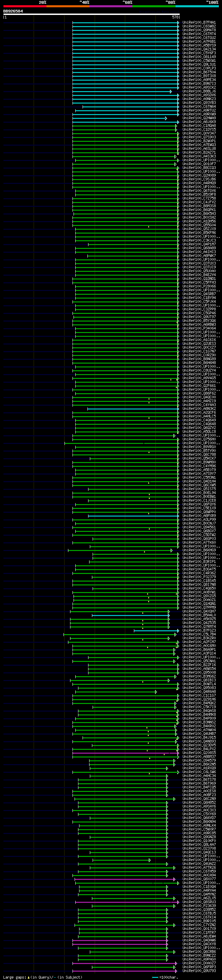Open hit UniRef100_B7FHA1
222x980 pixels.
point(199,23)
